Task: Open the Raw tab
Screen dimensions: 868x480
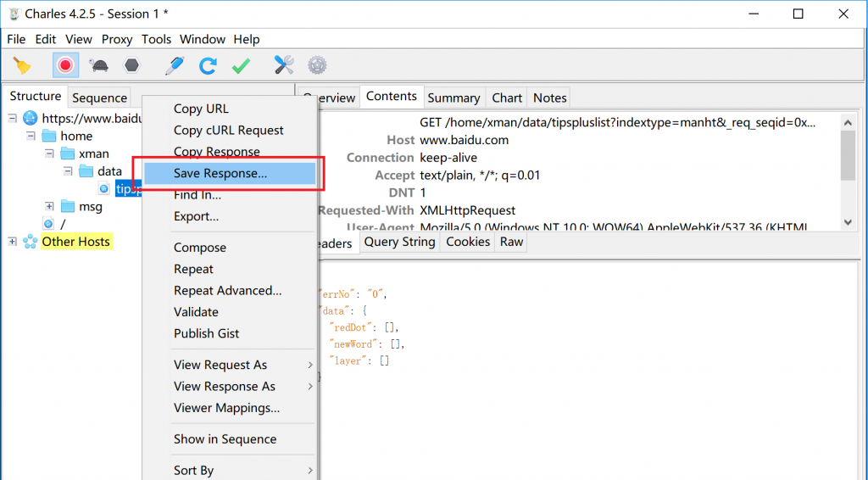Action: tap(511, 242)
